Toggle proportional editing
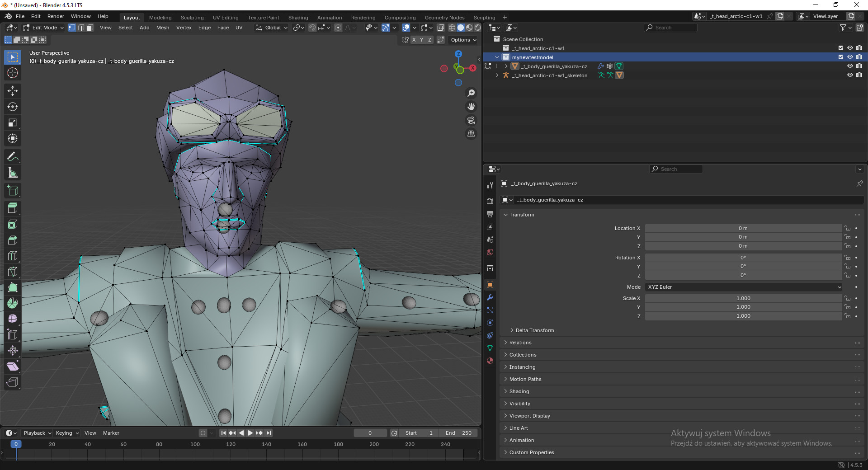The width and height of the screenshot is (868, 470). 338,28
